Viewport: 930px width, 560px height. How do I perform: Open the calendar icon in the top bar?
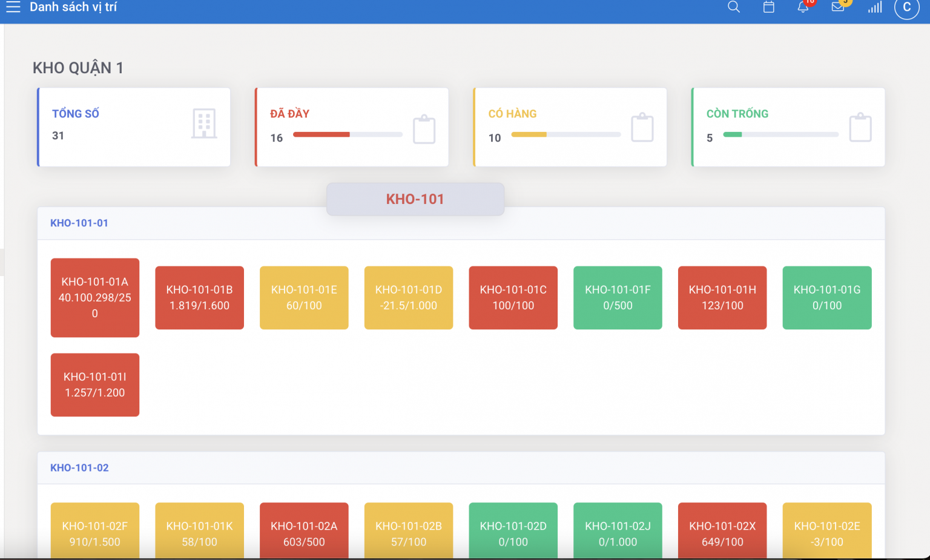point(768,7)
